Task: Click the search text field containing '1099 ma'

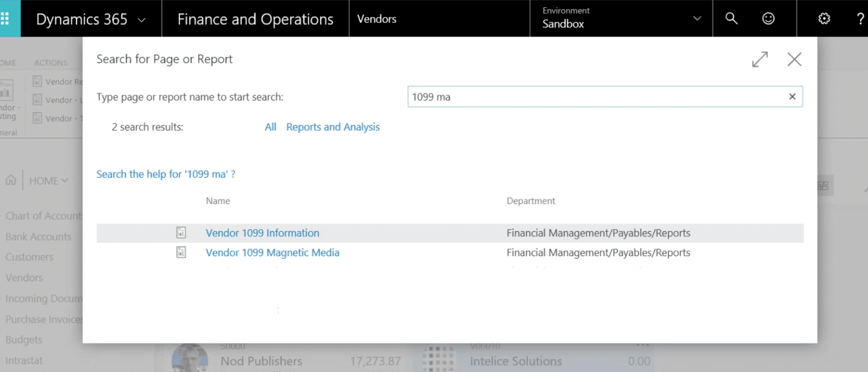Action: coord(605,97)
